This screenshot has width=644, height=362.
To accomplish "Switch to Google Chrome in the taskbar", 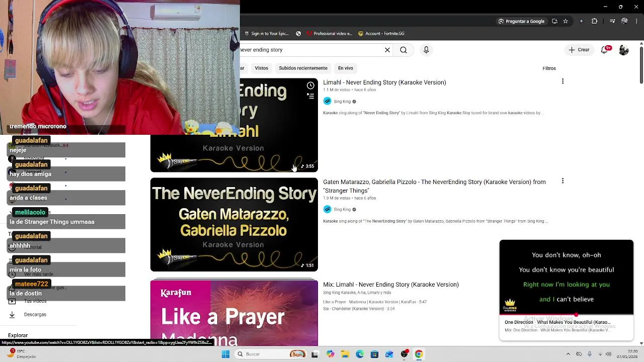I will pyautogui.click(x=419, y=354).
